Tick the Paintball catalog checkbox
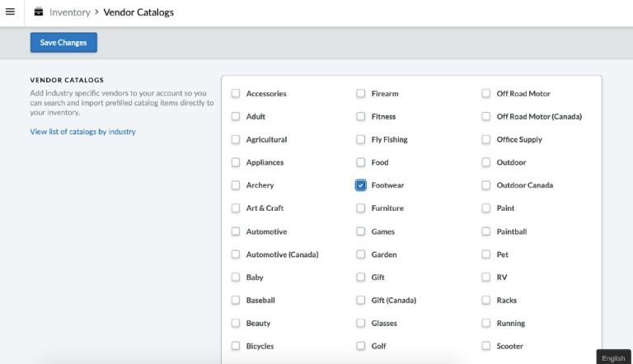 click(x=486, y=231)
